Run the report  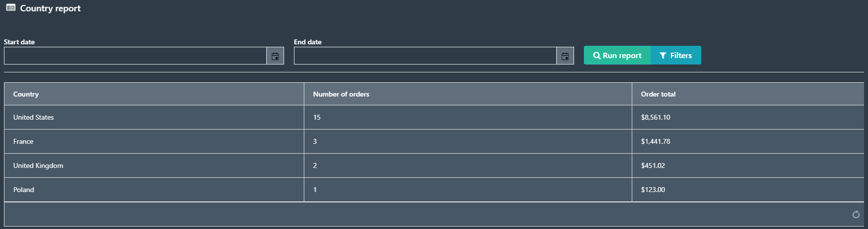[x=617, y=55]
